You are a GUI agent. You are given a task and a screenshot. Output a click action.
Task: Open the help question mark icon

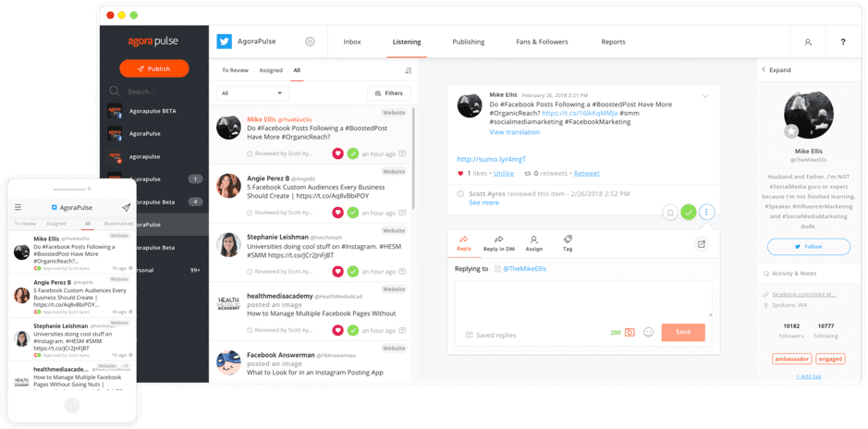coord(842,42)
